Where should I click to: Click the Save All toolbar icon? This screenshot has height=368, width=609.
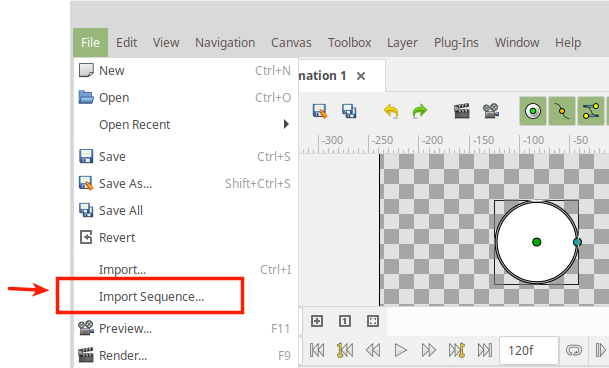click(x=349, y=111)
